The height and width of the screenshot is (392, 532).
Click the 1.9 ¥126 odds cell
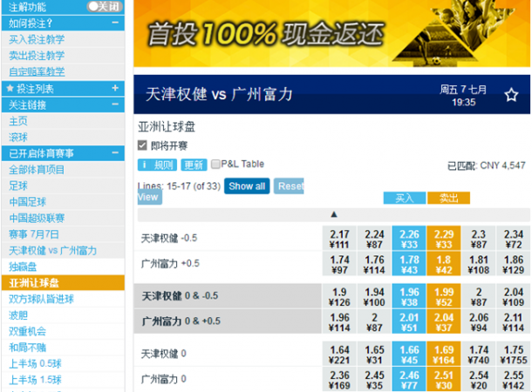(x=339, y=296)
